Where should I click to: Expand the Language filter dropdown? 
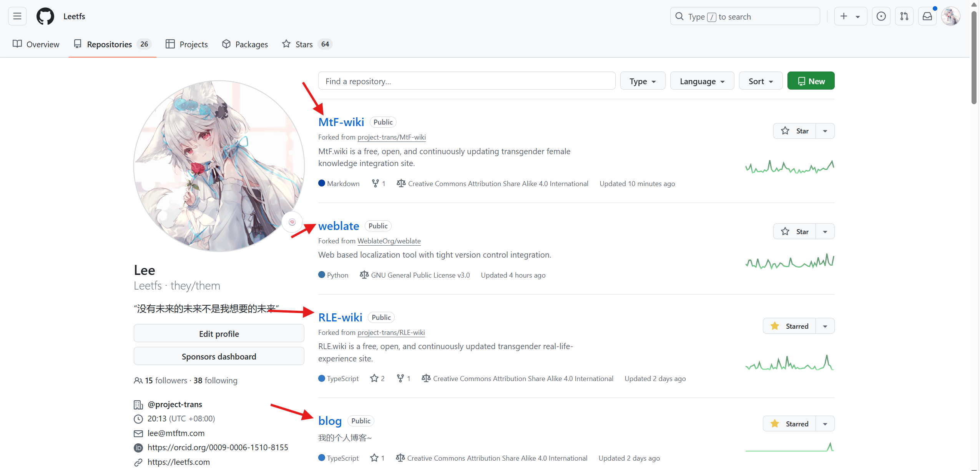click(702, 81)
